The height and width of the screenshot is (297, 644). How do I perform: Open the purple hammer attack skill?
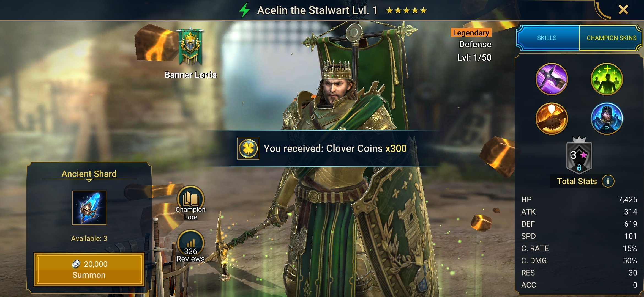click(552, 79)
